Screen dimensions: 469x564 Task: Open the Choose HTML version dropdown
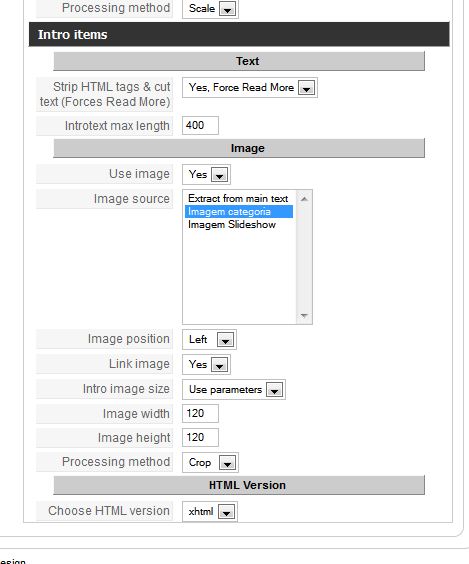[x=210, y=511]
